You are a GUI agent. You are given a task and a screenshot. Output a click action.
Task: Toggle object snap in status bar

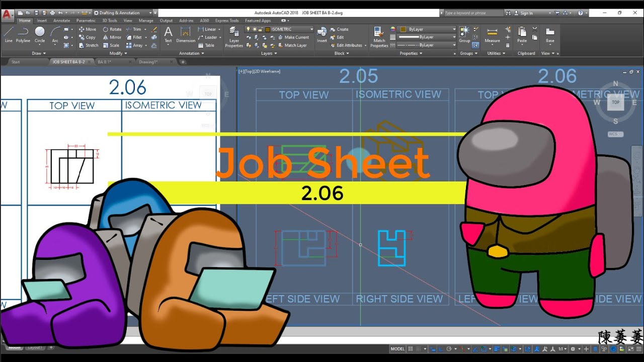484,349
